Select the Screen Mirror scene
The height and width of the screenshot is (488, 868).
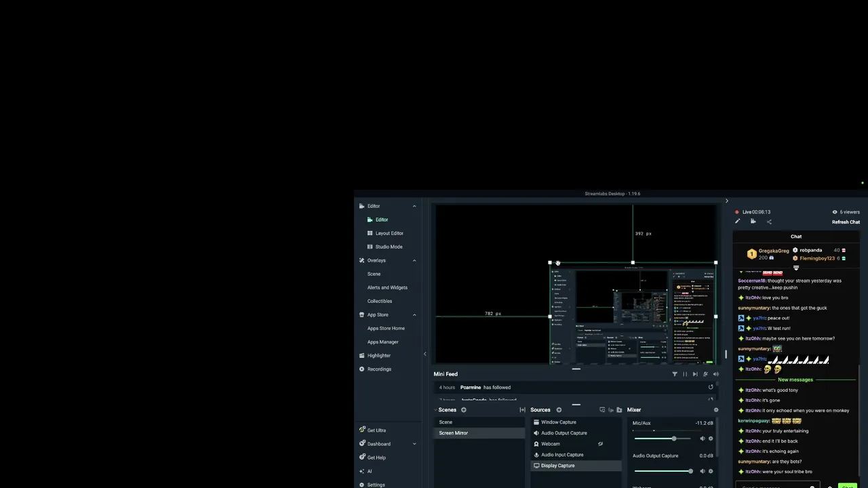coord(479,433)
